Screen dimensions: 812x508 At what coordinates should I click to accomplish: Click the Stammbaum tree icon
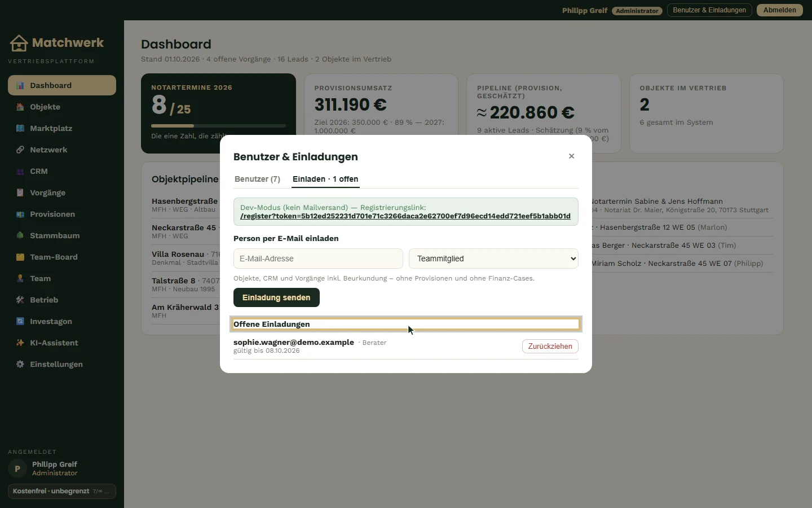tap(20, 236)
